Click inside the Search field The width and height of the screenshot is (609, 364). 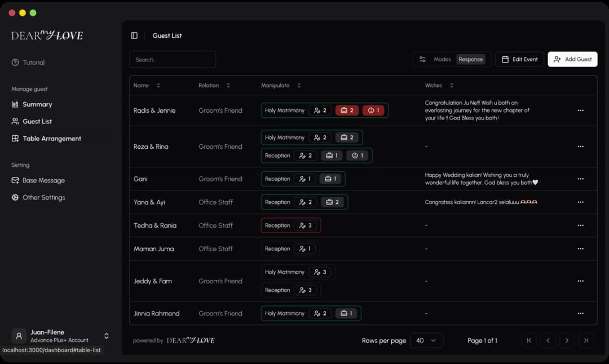tap(173, 59)
